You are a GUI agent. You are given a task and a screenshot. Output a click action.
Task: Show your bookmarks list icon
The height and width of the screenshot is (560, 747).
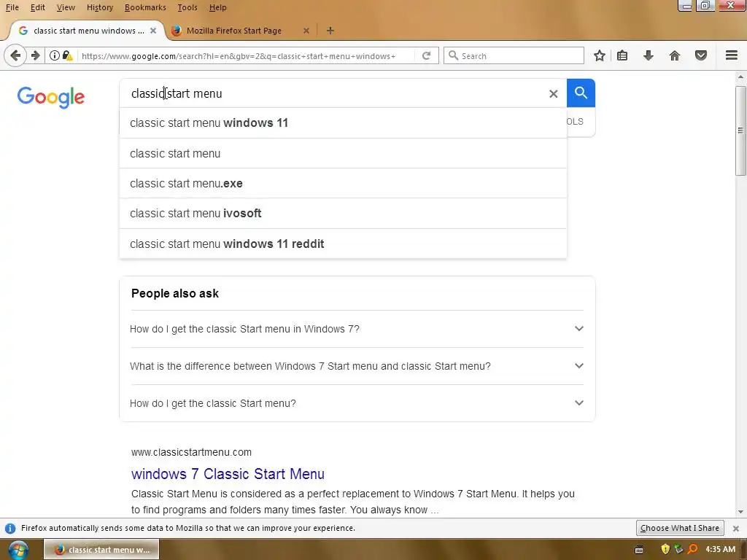[622, 55]
